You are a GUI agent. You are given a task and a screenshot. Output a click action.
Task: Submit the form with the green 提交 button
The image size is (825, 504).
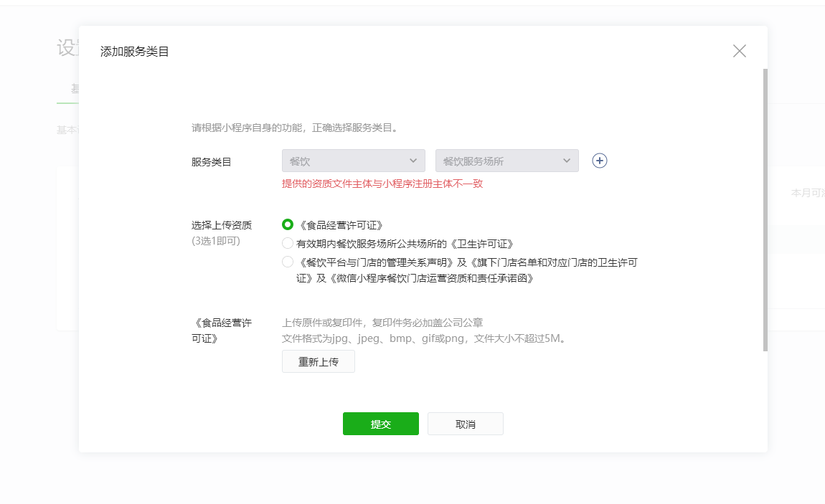(x=380, y=424)
